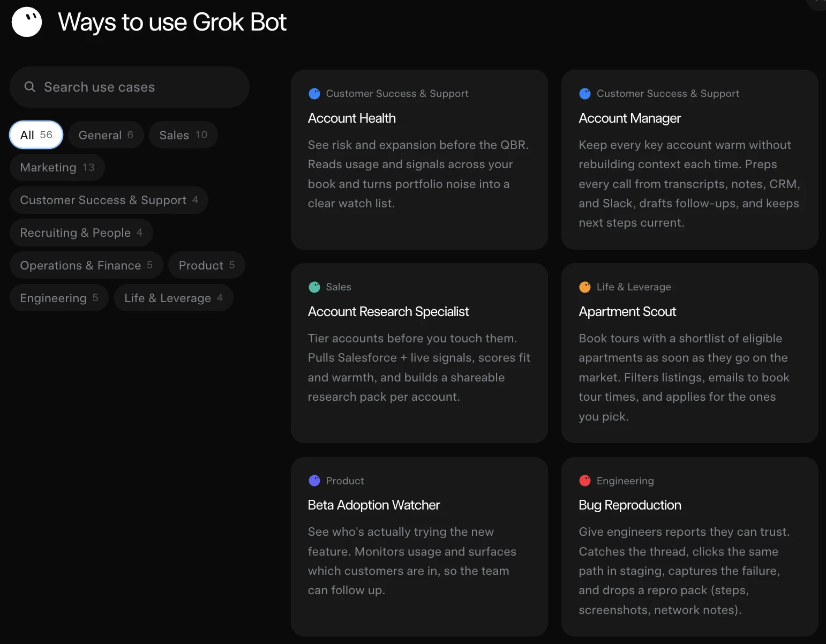Click the purple Product category icon
The height and width of the screenshot is (644, 826).
314,481
